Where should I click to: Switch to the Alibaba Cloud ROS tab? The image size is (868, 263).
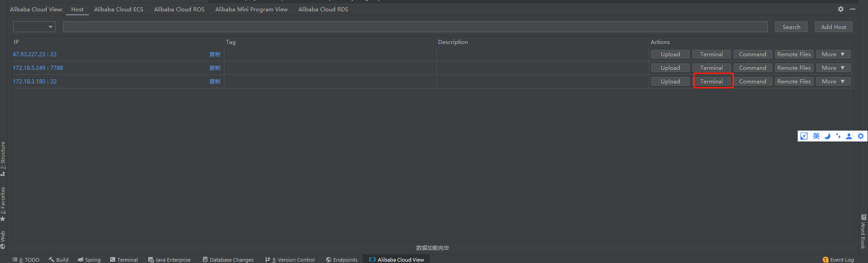tap(179, 10)
